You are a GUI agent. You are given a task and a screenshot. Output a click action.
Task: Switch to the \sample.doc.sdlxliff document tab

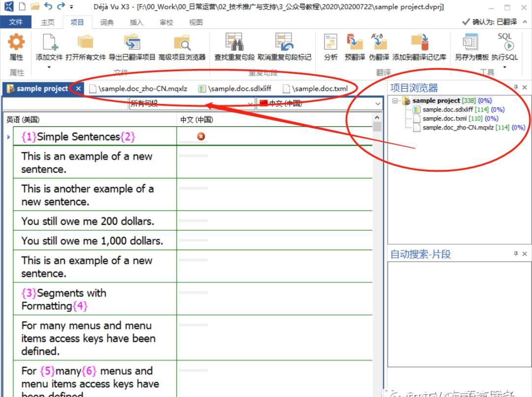point(235,89)
